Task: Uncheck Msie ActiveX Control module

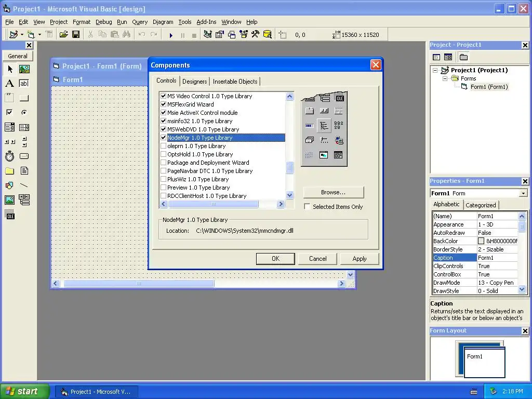Action: [163, 113]
